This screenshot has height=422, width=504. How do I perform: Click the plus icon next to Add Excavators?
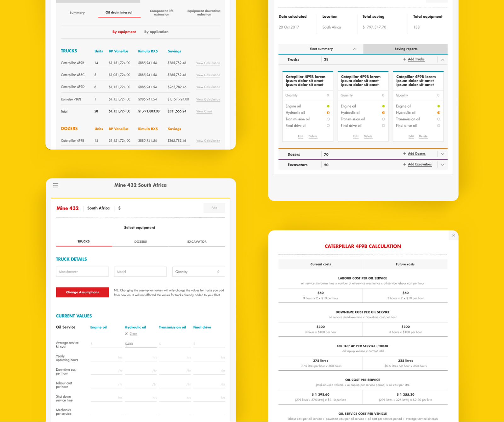click(x=404, y=165)
